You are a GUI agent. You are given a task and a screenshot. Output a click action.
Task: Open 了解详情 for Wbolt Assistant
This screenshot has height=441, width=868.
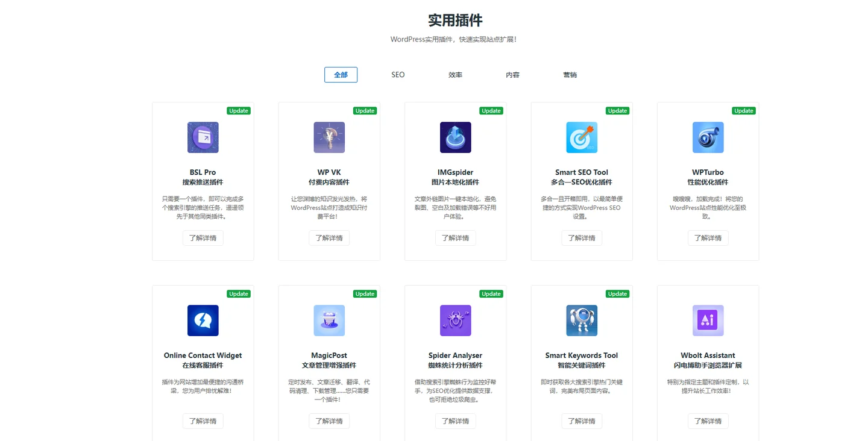pyautogui.click(x=708, y=421)
